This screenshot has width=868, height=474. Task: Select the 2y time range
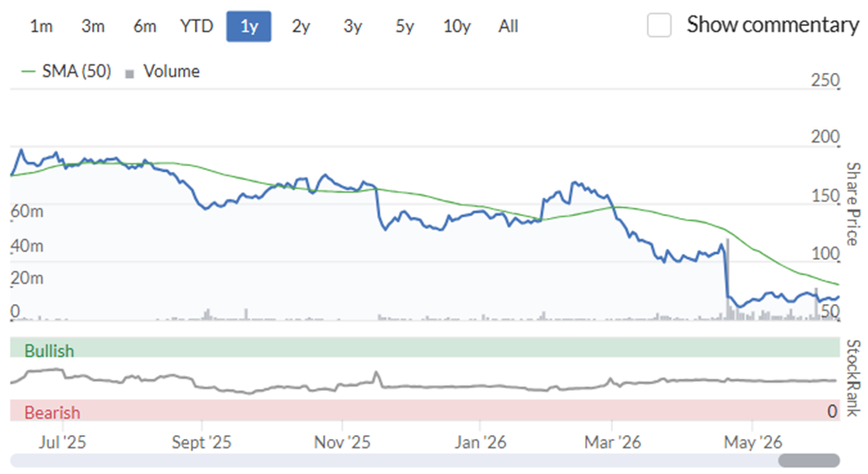[x=301, y=26]
